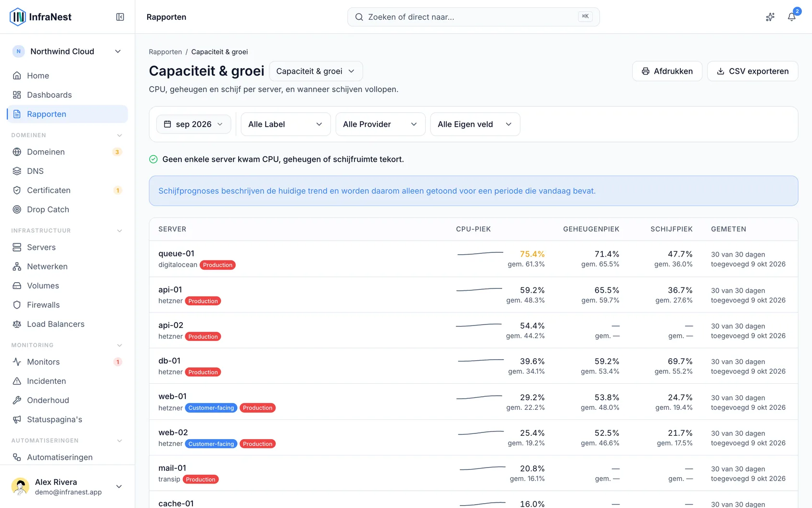
Task: Collapse the sidebar panel icon
Action: click(x=120, y=17)
